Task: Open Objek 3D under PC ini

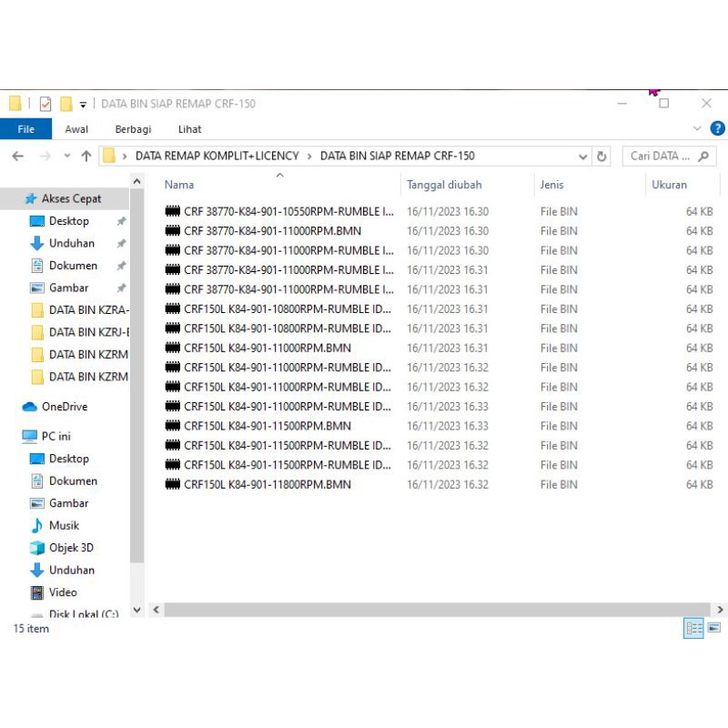Action: pos(72,548)
